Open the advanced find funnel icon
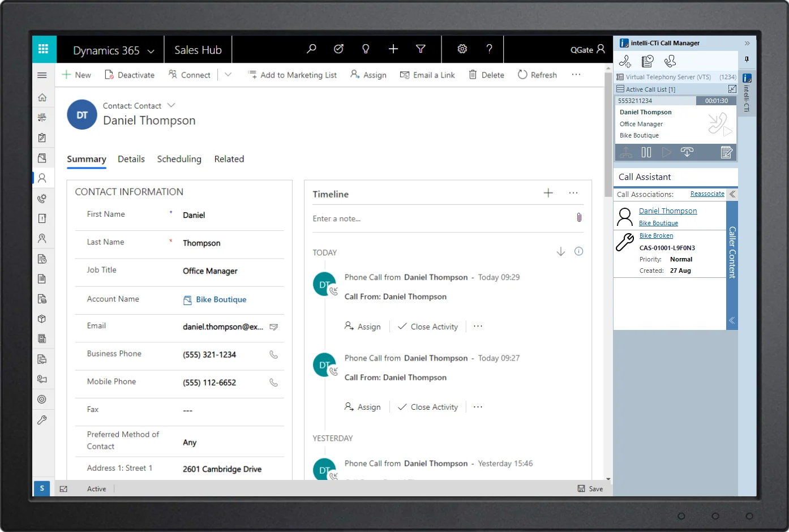The image size is (789, 532). pos(421,49)
